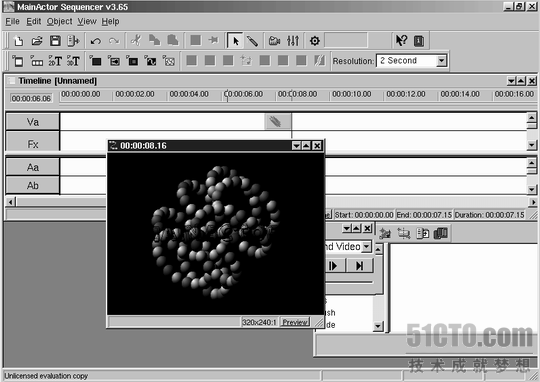Open the help book icon
Viewport: 540px width, 382px height.
419,41
